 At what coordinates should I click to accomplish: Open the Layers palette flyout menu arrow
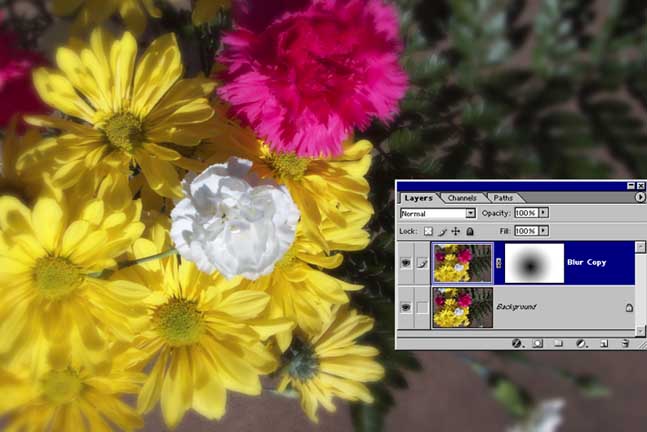point(640,198)
